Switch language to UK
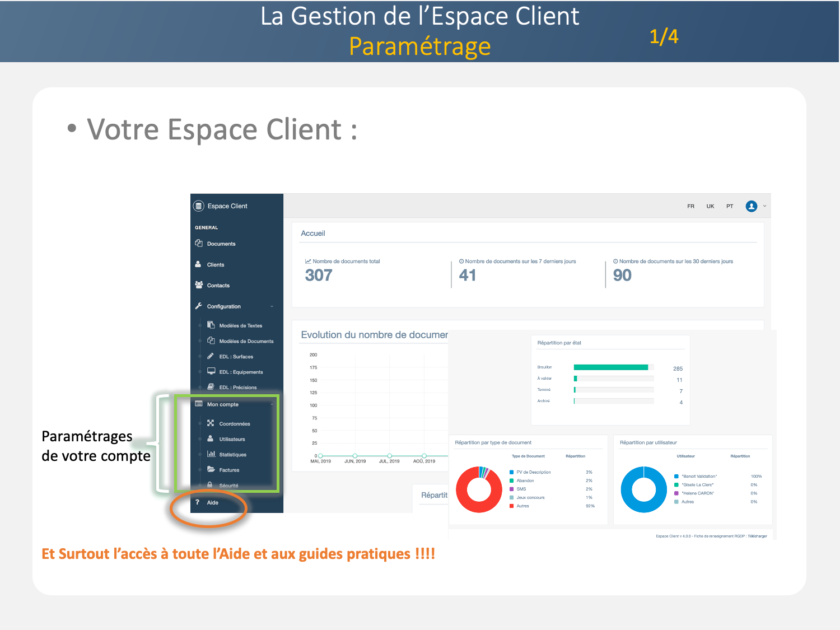This screenshot has width=840, height=630. pos(710,206)
